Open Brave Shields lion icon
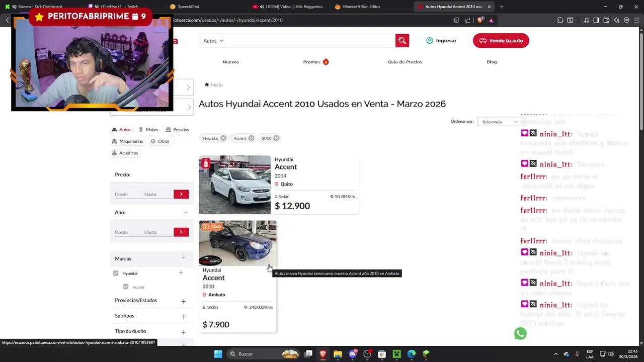 (x=480, y=20)
